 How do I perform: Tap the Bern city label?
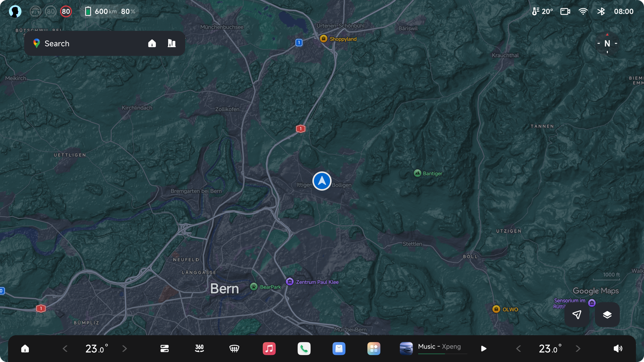[x=225, y=289]
